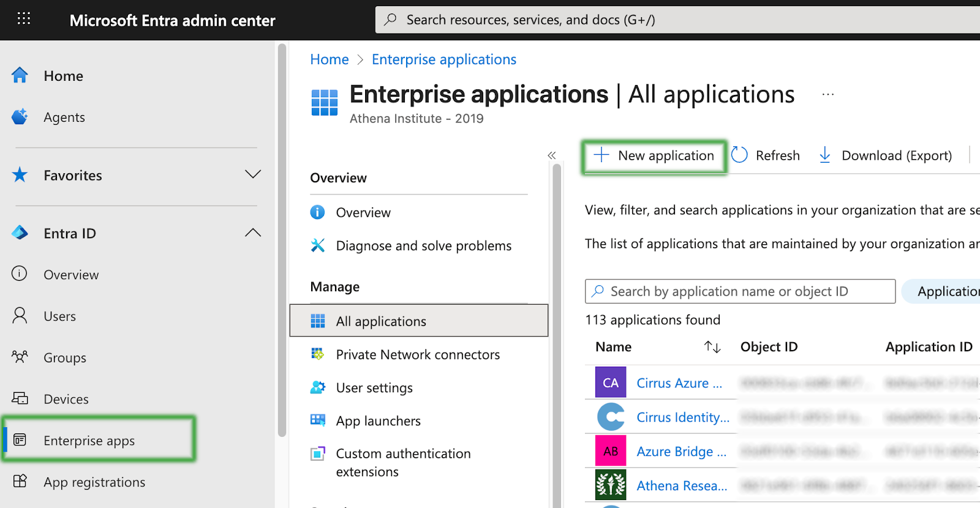The height and width of the screenshot is (508, 980).
Task: Click Enterprise applications breadcrumb link
Action: click(x=443, y=59)
